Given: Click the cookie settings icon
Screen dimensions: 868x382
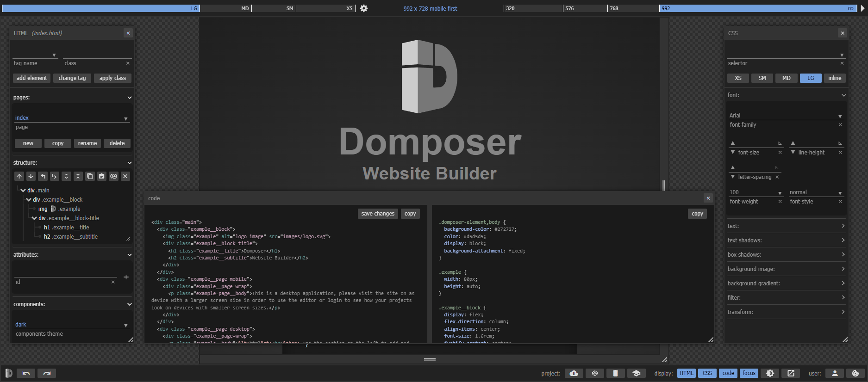Looking at the screenshot, I should (856, 373).
